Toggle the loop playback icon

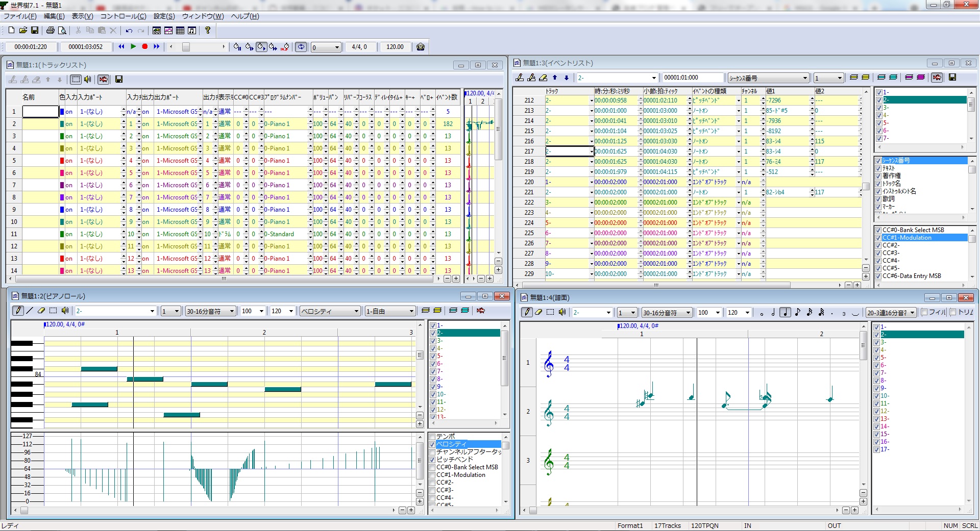pyautogui.click(x=301, y=47)
